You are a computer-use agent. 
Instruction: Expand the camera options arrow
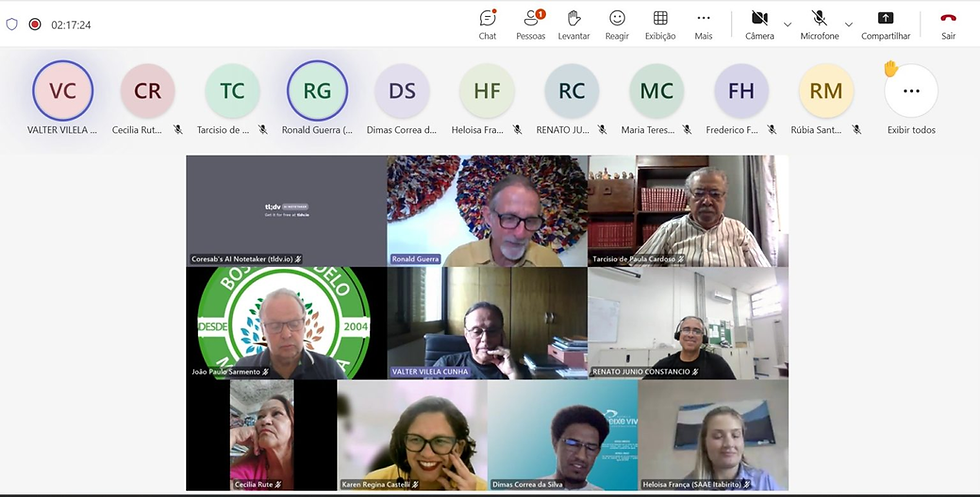coord(788,24)
